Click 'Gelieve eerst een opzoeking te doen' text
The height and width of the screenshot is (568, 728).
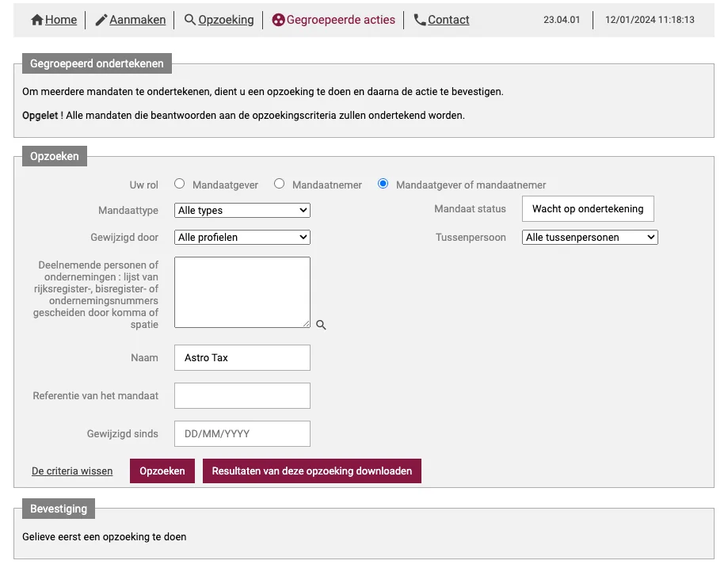pos(105,537)
